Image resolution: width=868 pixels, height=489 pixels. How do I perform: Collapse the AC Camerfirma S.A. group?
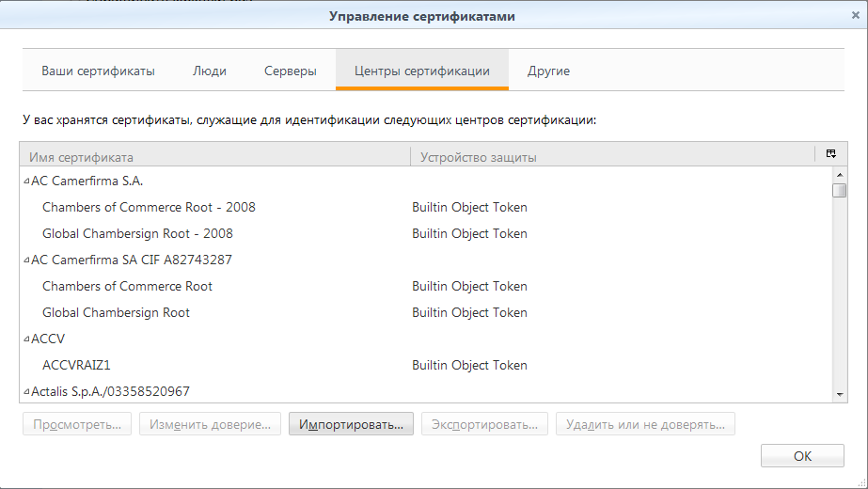(26, 181)
